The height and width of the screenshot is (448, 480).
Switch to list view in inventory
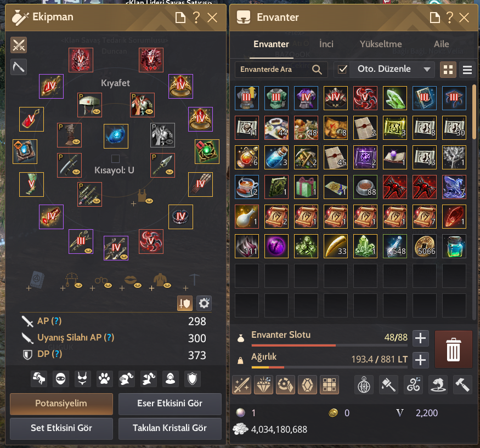pos(467,70)
